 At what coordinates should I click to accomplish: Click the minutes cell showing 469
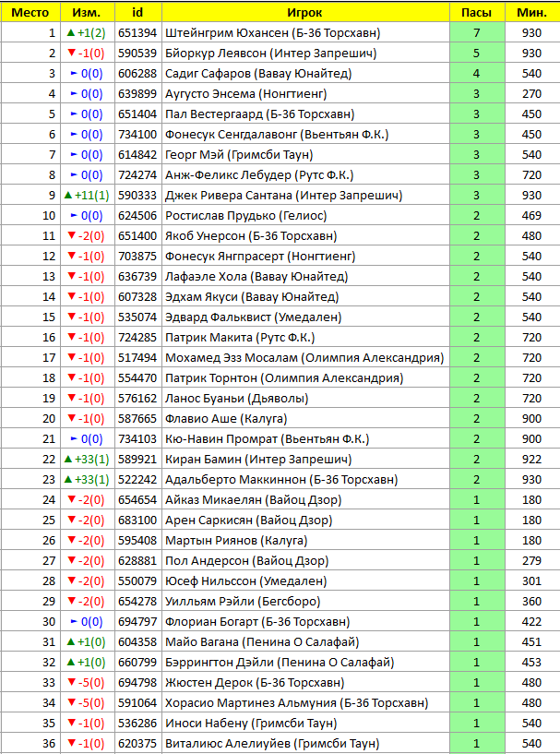[x=532, y=215]
